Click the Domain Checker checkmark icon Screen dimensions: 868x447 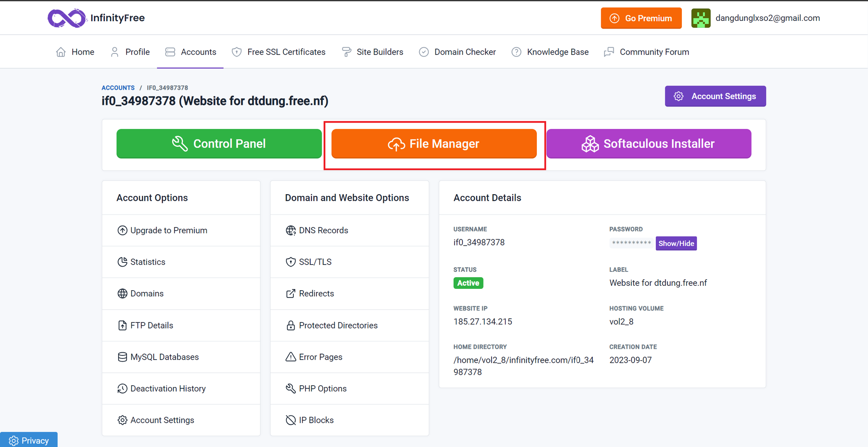424,52
